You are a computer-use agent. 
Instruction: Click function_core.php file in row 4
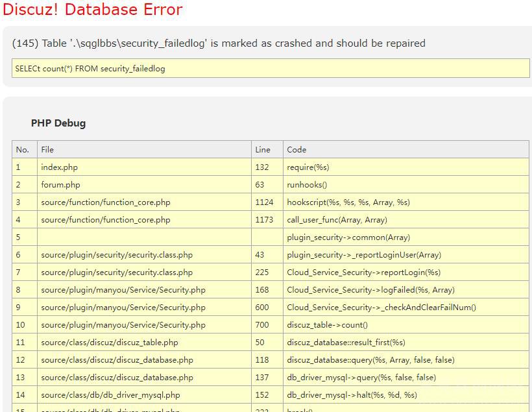click(106, 220)
